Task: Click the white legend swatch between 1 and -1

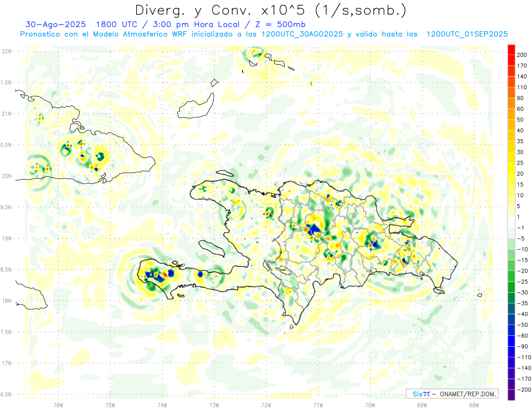Action: 511,222
